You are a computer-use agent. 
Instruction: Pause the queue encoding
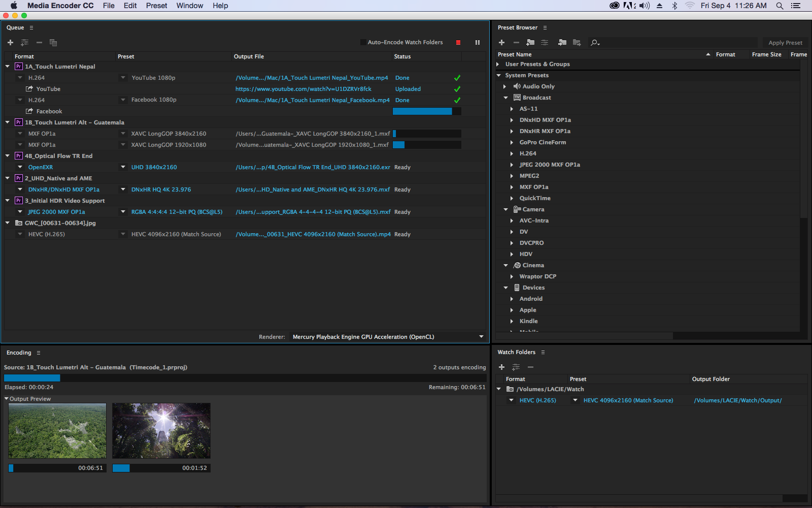tap(478, 43)
